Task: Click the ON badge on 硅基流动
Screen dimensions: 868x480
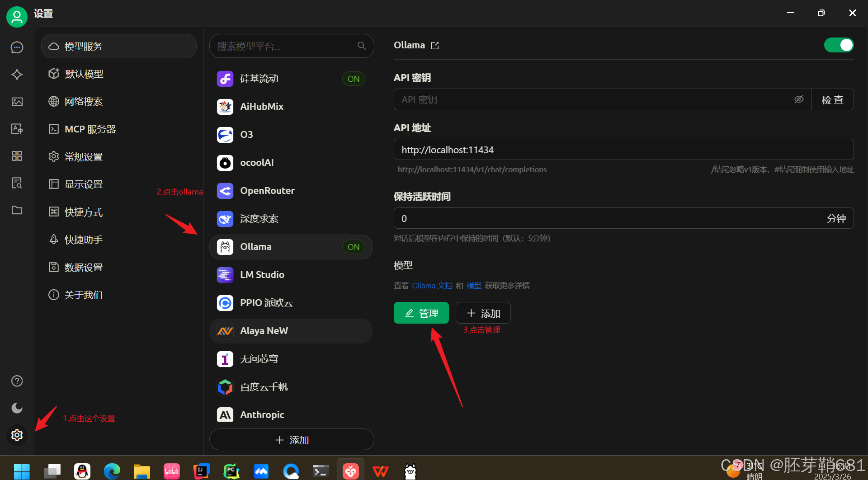Action: tap(354, 79)
